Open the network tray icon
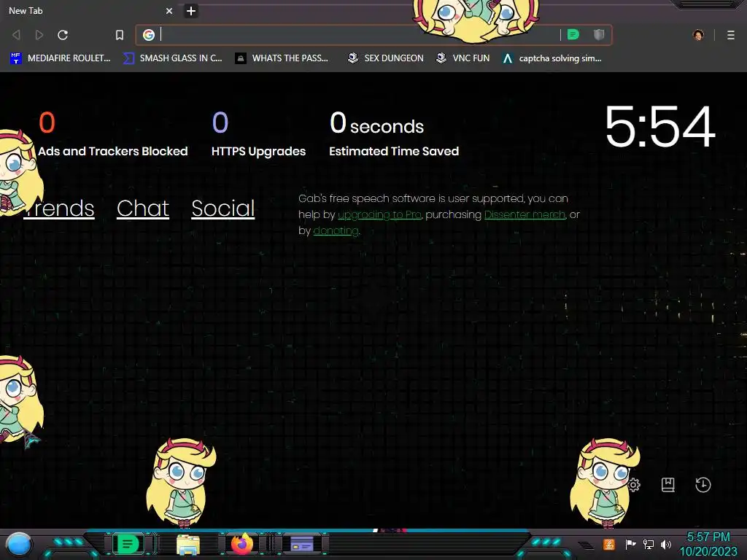 (649, 544)
